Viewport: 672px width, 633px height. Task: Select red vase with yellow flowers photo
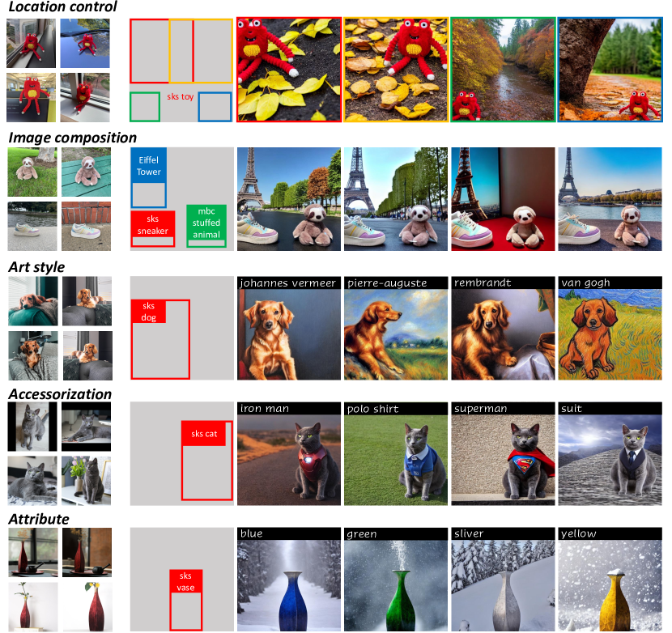87,606
